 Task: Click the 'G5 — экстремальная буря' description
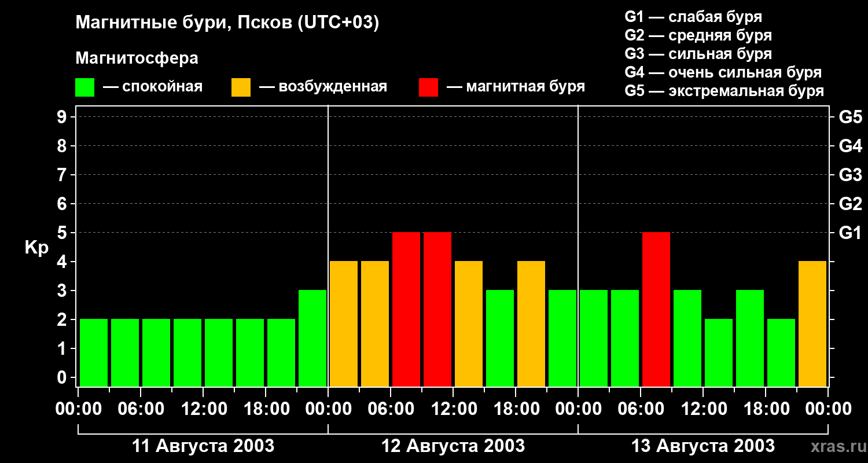[724, 91]
